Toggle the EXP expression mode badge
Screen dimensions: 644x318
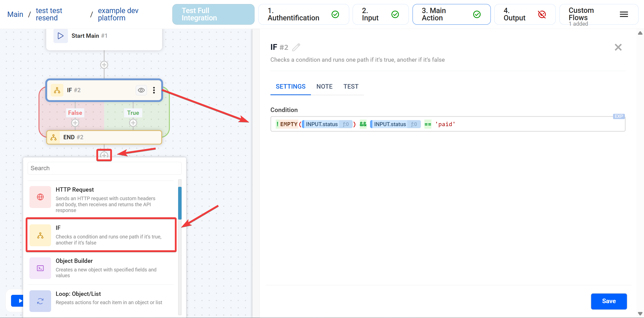tap(619, 116)
